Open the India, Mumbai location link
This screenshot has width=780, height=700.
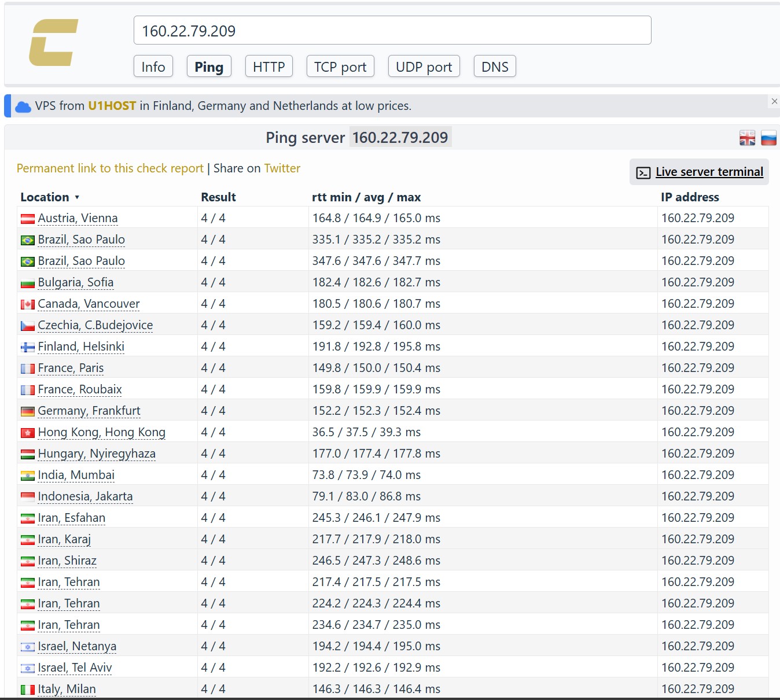click(76, 475)
